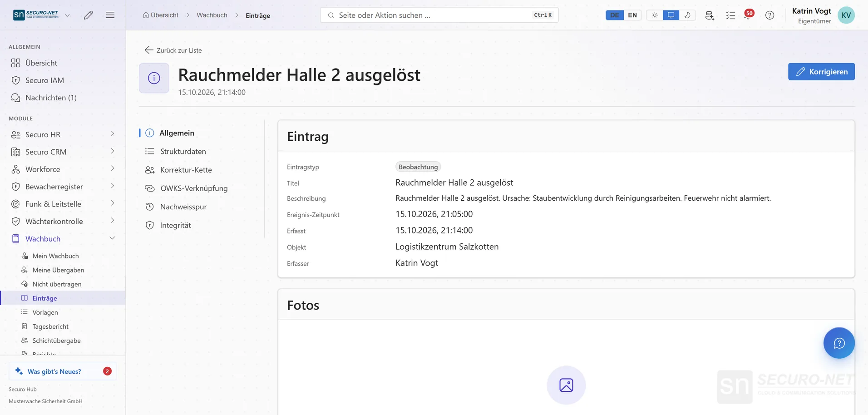Click the Übersicht breadcrumb link
This screenshot has height=415, width=868.
click(x=161, y=15)
